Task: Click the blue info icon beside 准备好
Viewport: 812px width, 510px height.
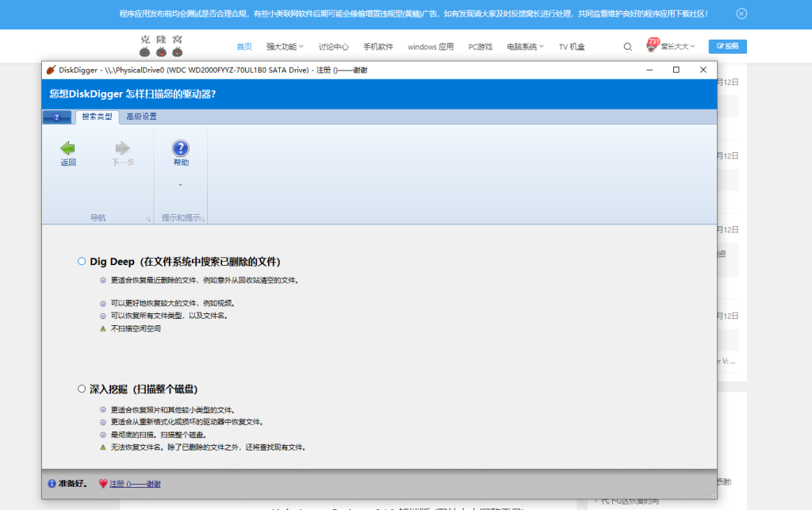Action: click(x=52, y=483)
